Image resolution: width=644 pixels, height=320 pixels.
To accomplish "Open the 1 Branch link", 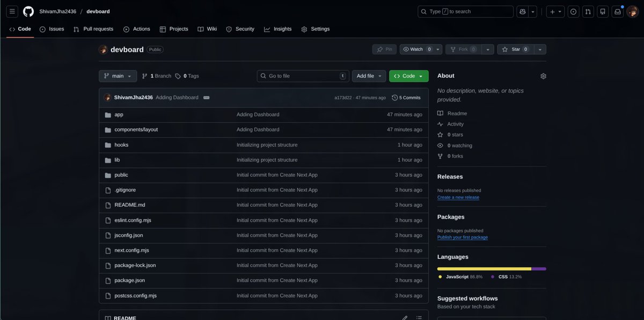I will point(157,76).
